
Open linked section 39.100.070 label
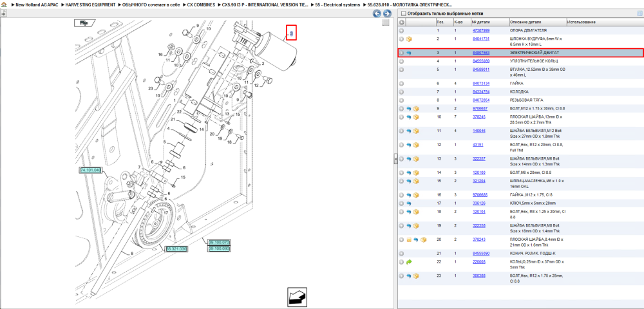[x=219, y=242]
